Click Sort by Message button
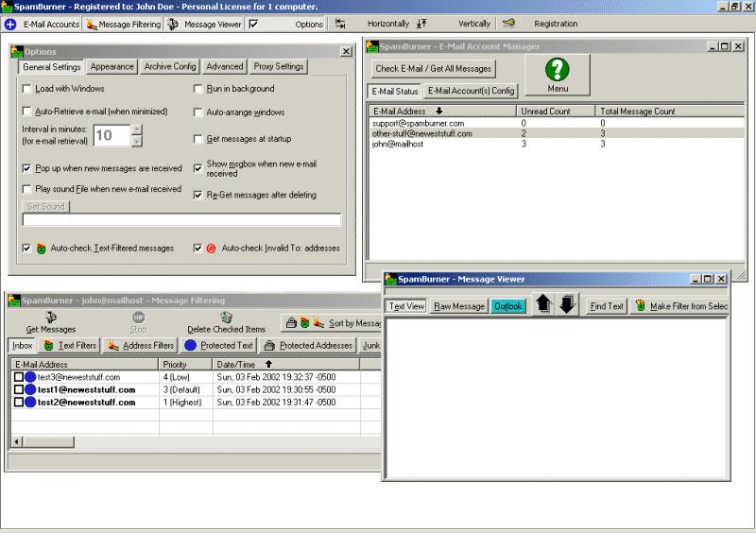The height and width of the screenshot is (533, 756). coord(332,323)
